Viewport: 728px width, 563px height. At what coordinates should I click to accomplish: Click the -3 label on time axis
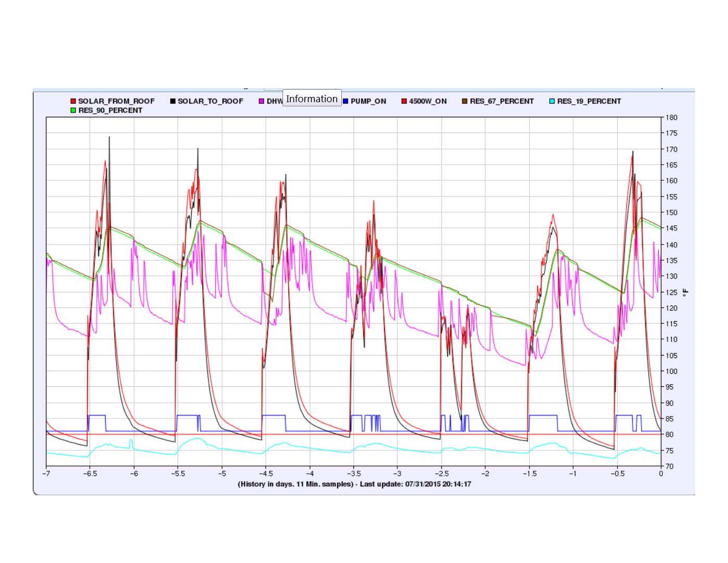[x=397, y=473]
